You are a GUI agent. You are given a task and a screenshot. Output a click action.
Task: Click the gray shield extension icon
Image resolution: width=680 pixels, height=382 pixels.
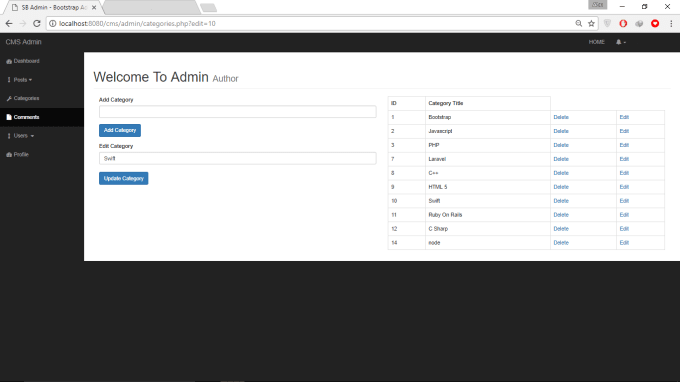pyautogui.click(x=607, y=23)
